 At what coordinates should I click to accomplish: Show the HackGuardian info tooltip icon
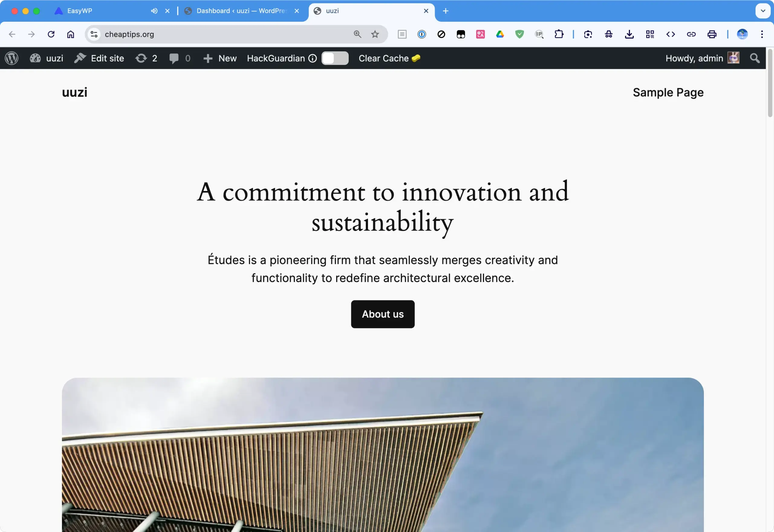pos(313,58)
